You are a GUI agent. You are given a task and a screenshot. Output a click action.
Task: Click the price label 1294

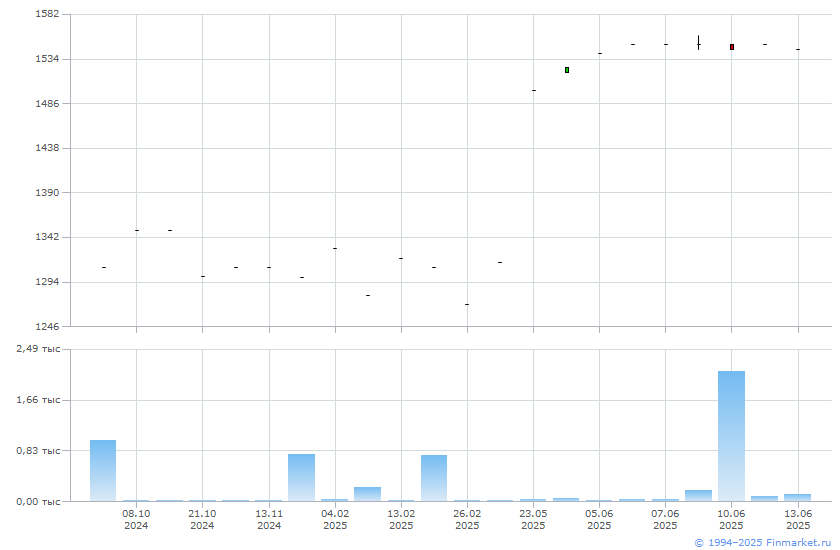pos(47,282)
